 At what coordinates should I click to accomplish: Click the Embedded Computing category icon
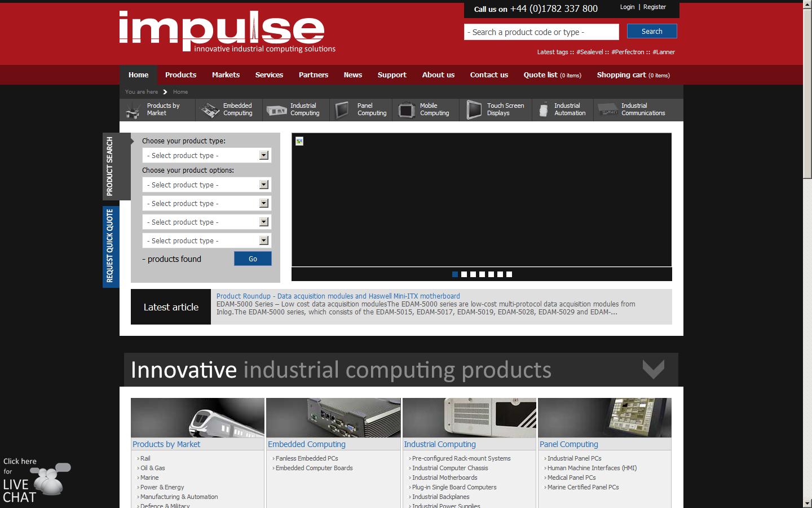(x=209, y=110)
